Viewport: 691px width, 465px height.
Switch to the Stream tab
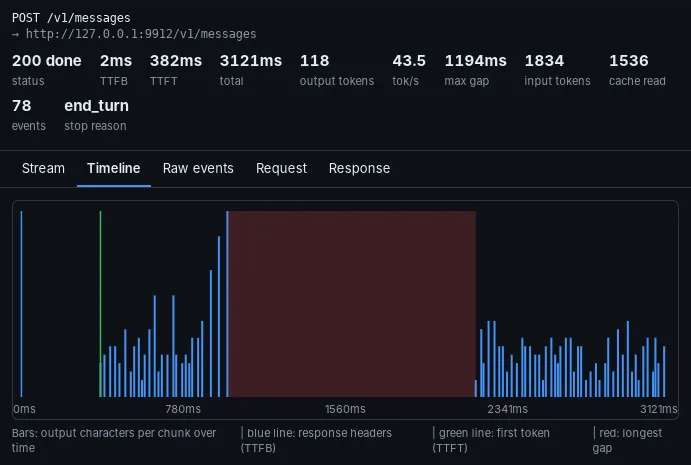43,168
